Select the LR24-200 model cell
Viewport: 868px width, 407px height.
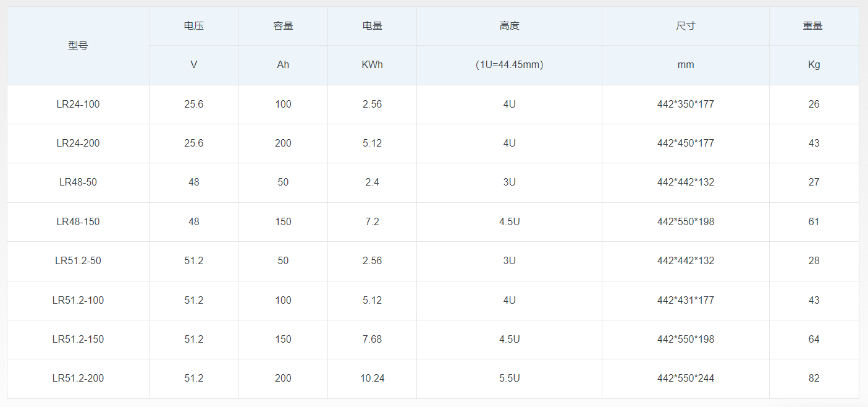coord(78,144)
